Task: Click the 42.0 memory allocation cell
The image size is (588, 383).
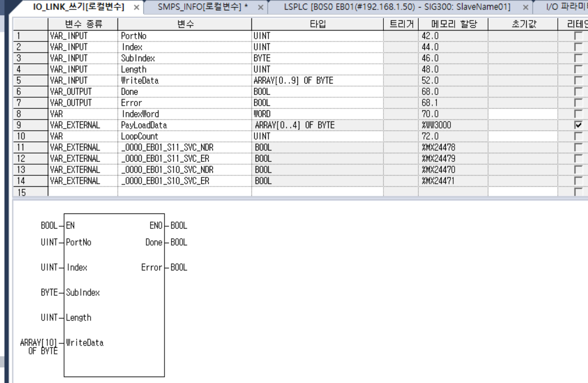Action: click(453, 35)
